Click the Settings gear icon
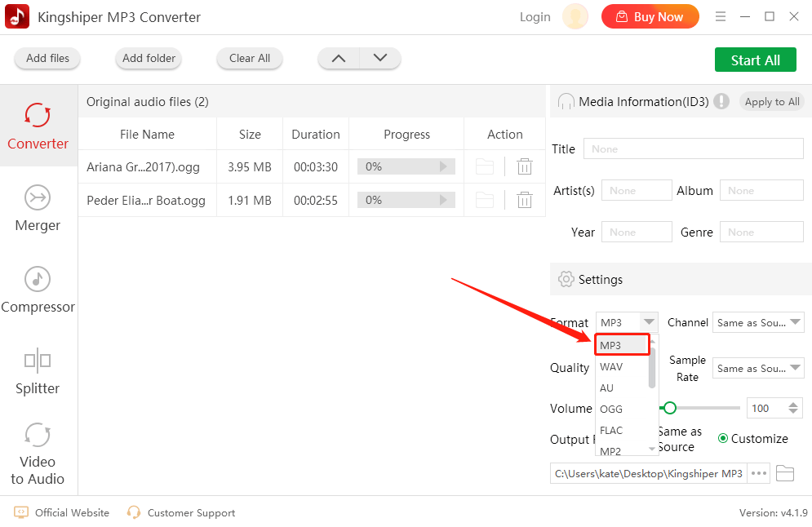812x527 pixels. (x=566, y=279)
